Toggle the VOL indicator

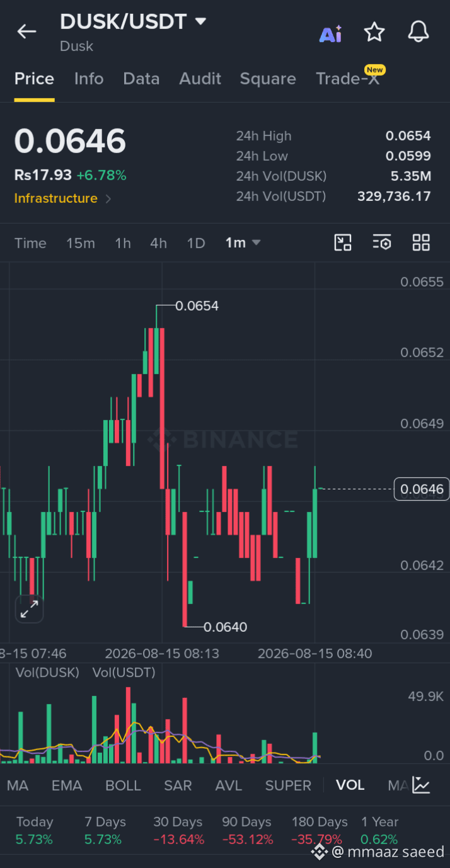(350, 785)
